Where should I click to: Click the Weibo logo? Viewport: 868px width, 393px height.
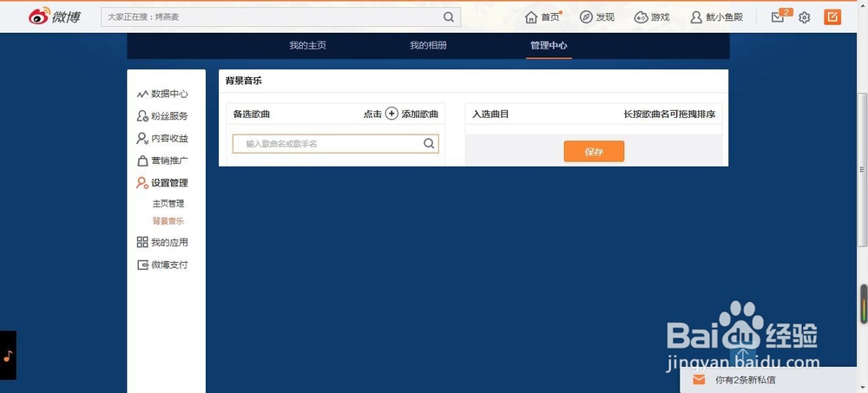[x=54, y=16]
